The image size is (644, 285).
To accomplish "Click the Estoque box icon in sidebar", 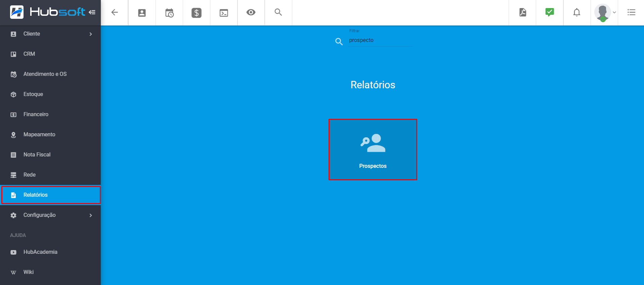I will click(13, 94).
